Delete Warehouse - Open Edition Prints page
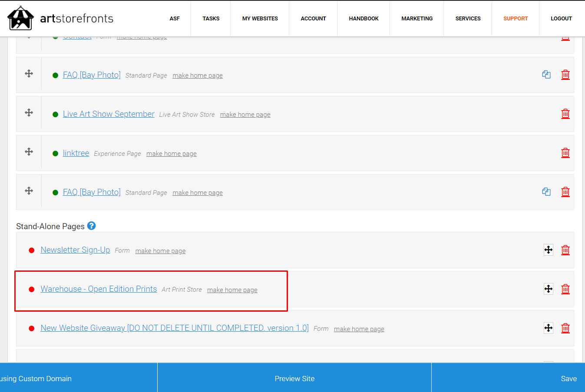 point(565,289)
